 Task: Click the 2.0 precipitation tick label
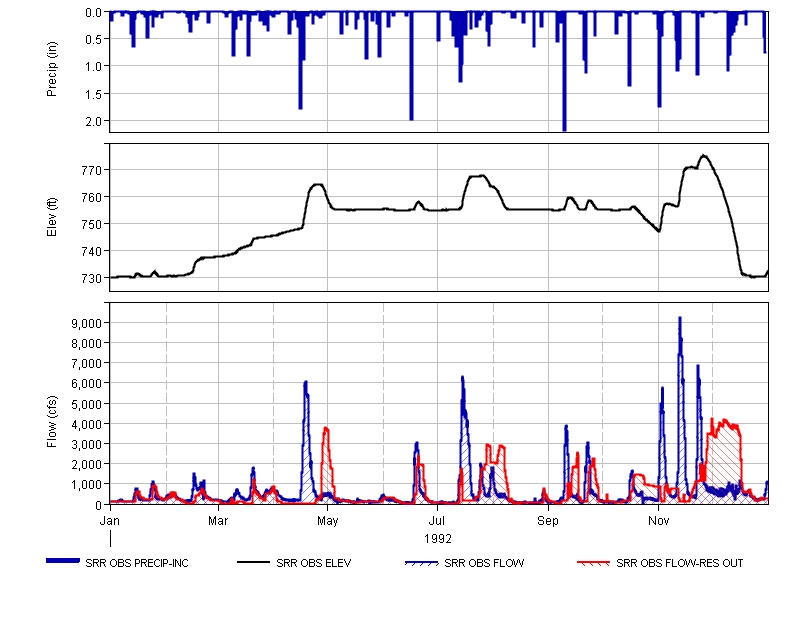[x=94, y=121]
